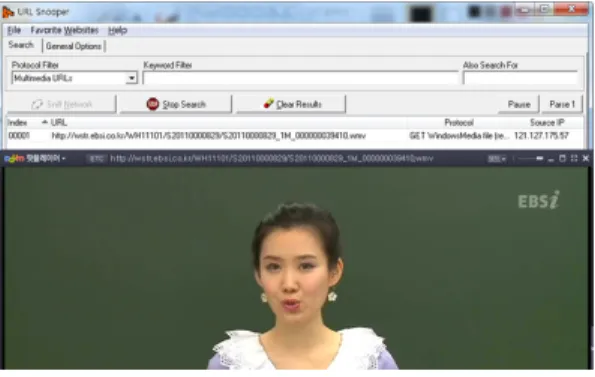Click the URL shown in the player title bar

point(272,159)
